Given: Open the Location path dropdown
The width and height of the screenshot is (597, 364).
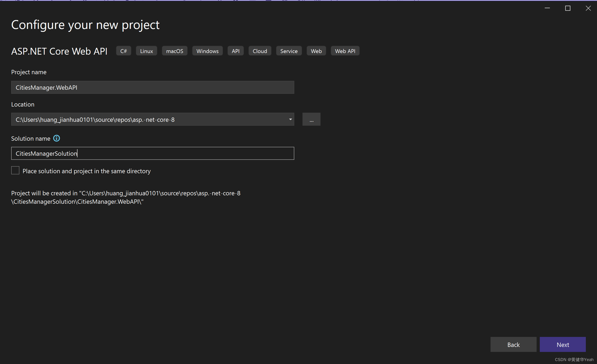Looking at the screenshot, I should [x=290, y=119].
